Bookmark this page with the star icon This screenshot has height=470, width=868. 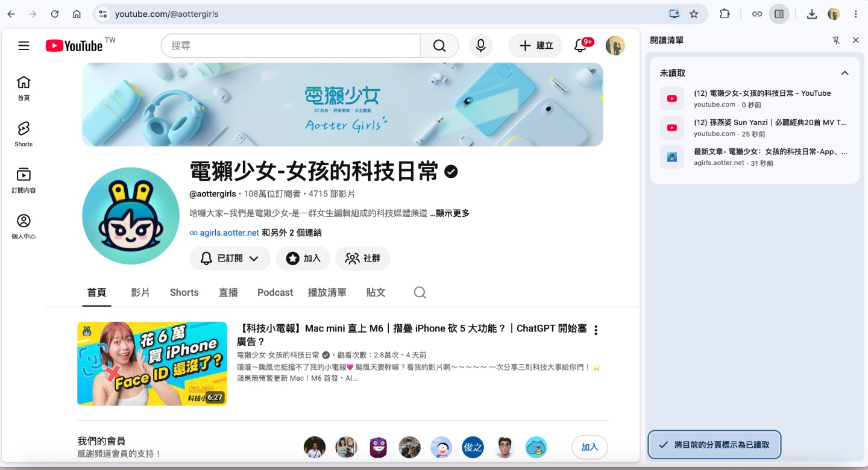click(694, 14)
